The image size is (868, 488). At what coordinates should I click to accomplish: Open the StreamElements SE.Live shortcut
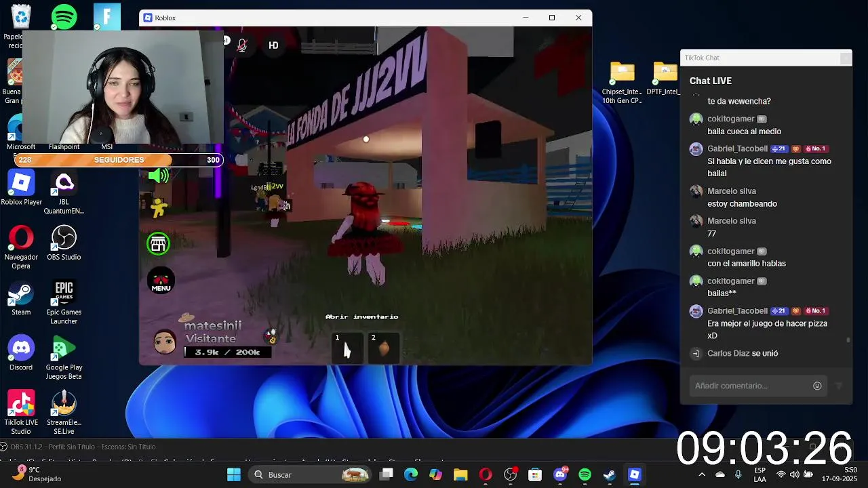pyautogui.click(x=64, y=413)
